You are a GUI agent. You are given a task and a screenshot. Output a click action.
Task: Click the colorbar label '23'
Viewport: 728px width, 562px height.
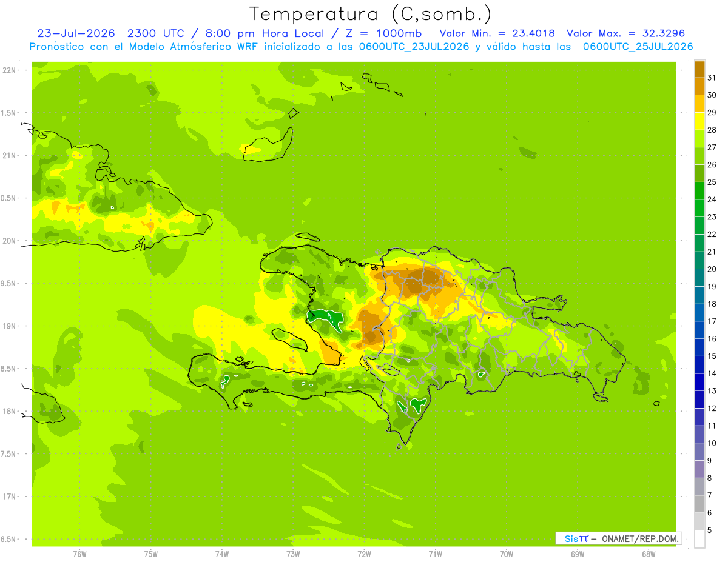coord(712,216)
